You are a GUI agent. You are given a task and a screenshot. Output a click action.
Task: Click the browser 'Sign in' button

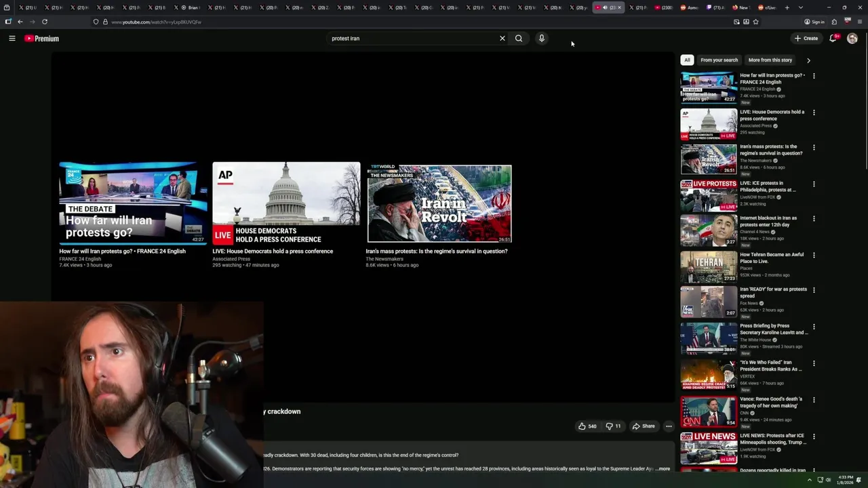[x=814, y=22]
